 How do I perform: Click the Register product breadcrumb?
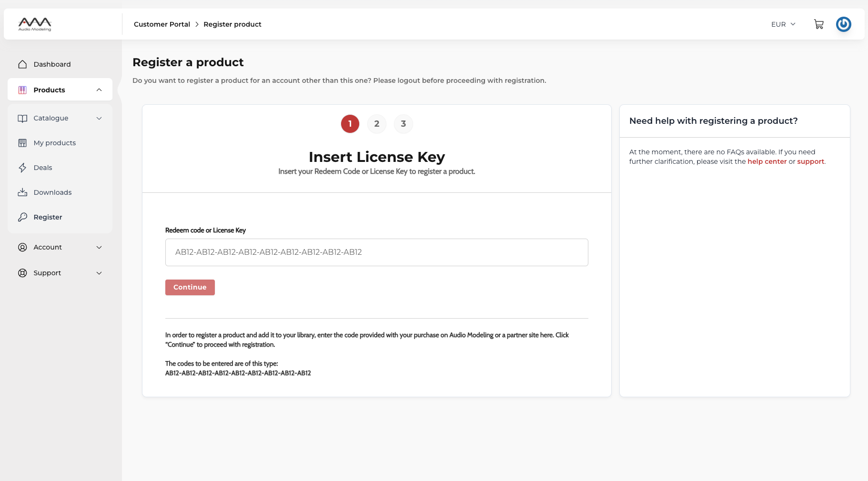(x=232, y=24)
